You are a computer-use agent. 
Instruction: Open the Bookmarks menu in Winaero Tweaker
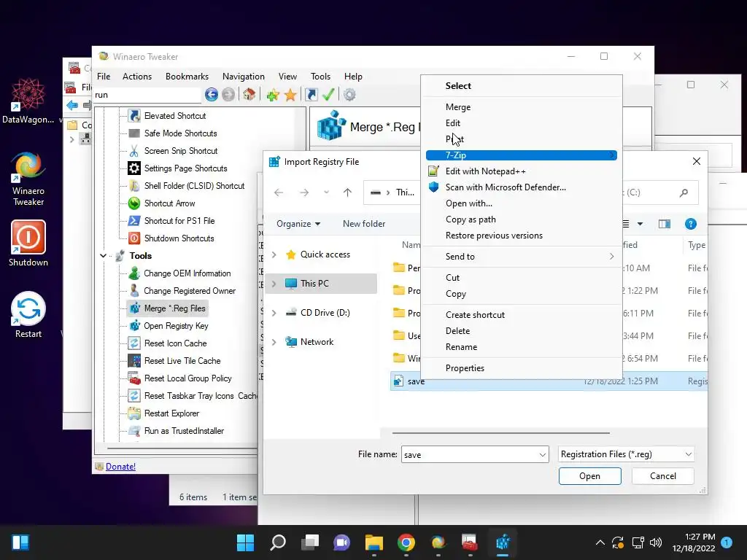(x=187, y=76)
